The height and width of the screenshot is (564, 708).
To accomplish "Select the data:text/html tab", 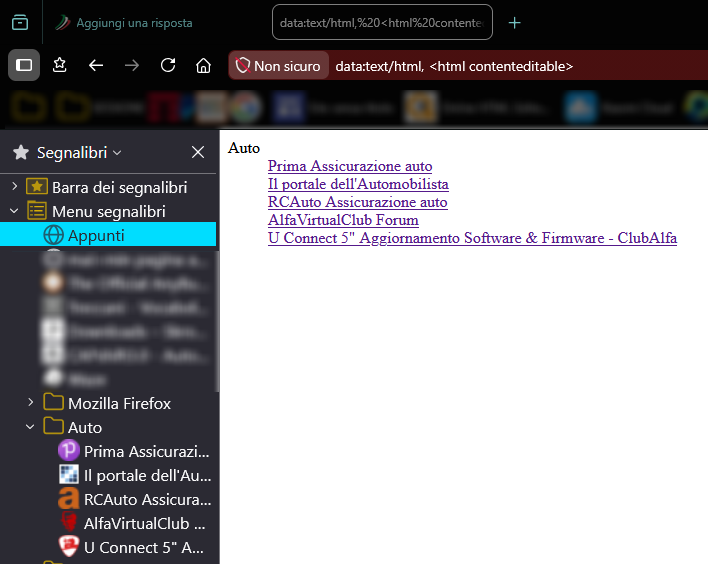I will point(382,23).
